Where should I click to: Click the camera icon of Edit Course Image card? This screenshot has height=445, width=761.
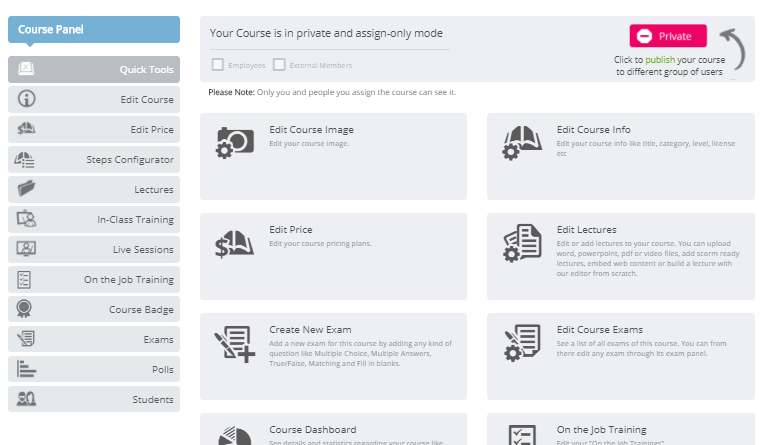[235, 143]
